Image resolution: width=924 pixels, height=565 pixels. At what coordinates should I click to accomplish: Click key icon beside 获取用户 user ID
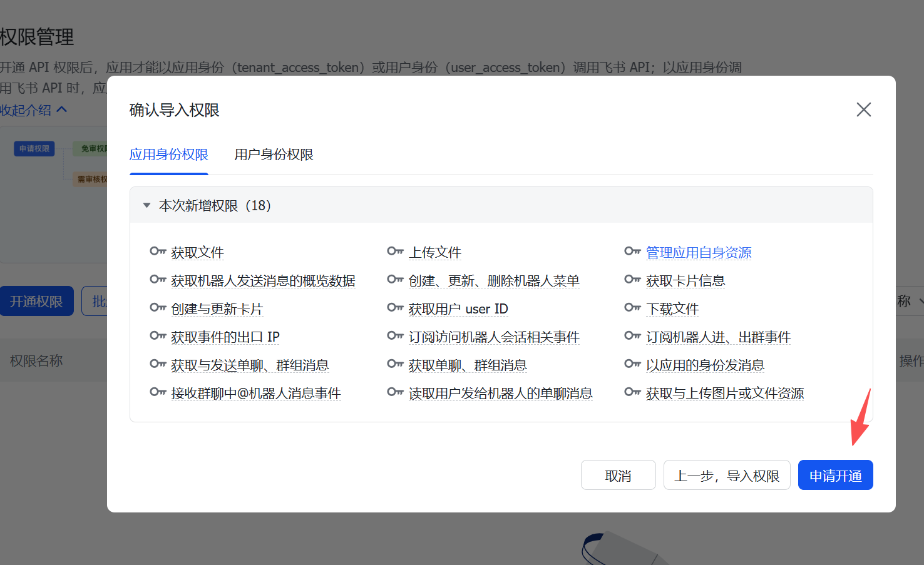coord(395,308)
